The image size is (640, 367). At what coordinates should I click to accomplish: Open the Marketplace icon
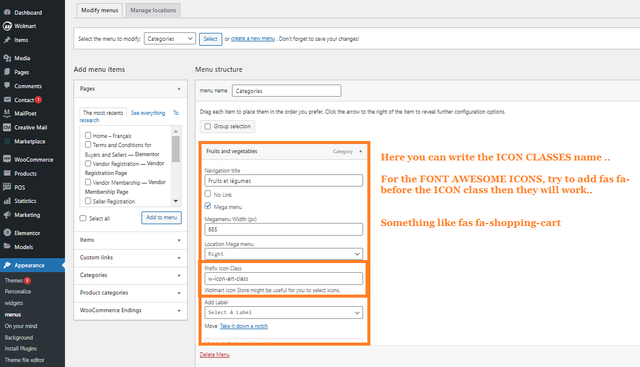click(x=7, y=141)
